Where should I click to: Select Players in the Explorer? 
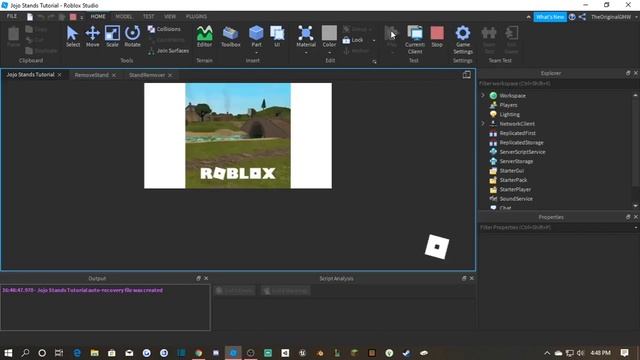tap(508, 105)
